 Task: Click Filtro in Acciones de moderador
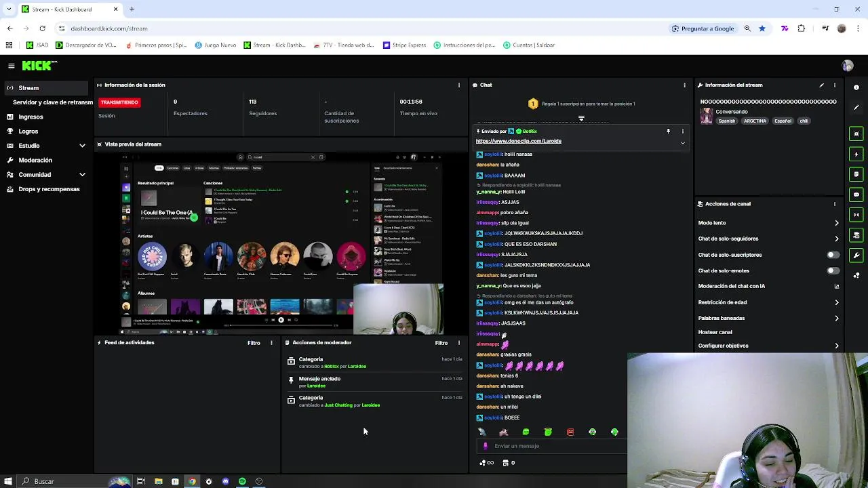click(441, 343)
